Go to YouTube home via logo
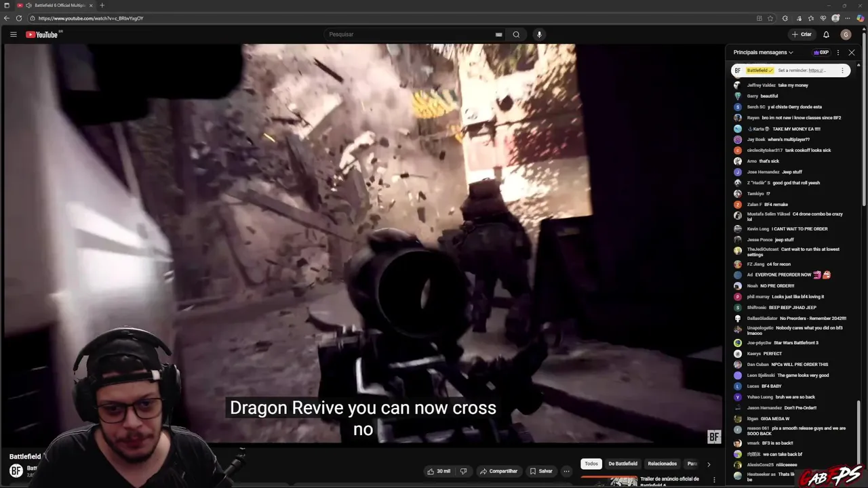868x488 pixels. (42, 35)
